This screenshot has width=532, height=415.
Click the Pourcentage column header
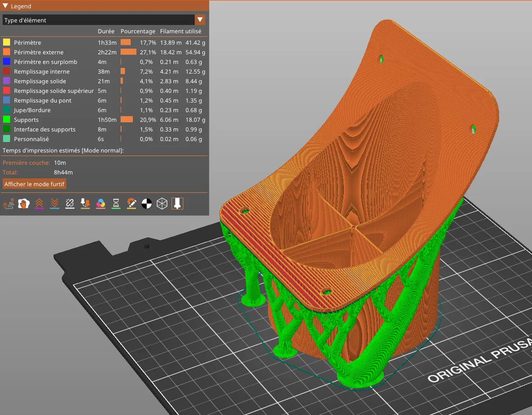138,32
